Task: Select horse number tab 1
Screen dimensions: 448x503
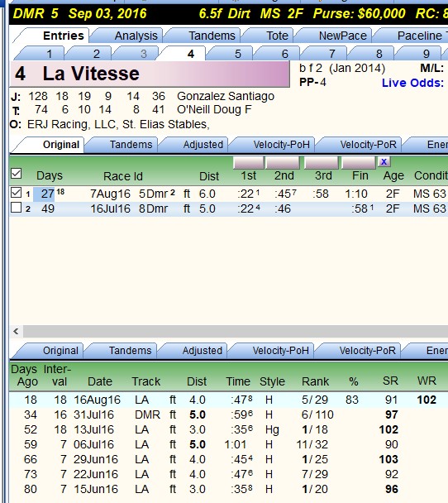Action: point(49,54)
